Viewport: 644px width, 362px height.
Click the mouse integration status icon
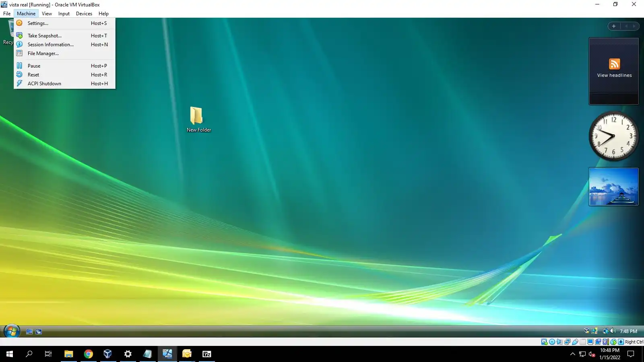point(613,342)
